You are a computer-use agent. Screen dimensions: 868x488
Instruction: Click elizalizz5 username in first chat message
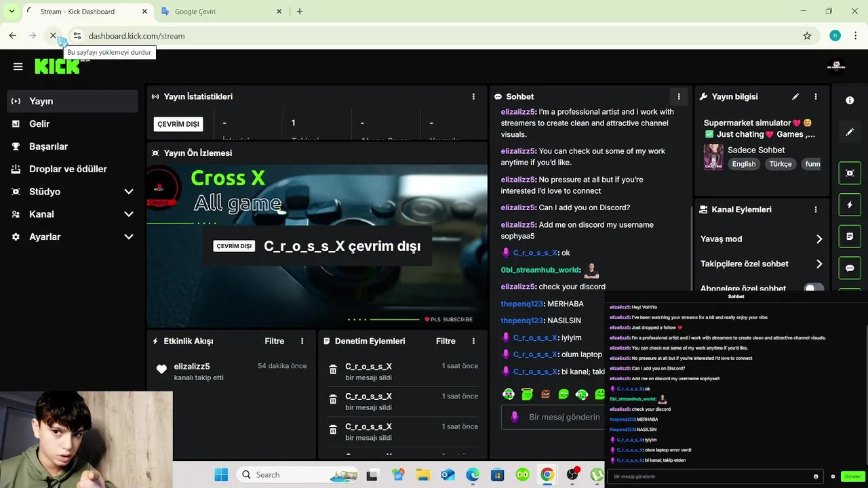point(518,112)
